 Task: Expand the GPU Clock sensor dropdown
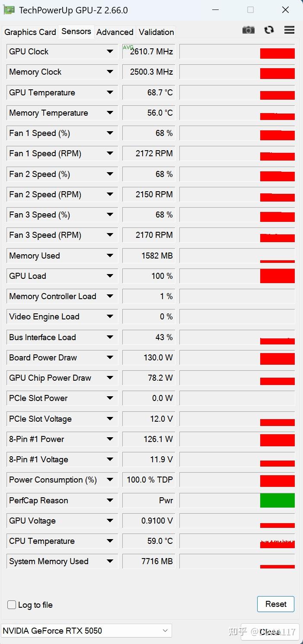[x=110, y=51]
